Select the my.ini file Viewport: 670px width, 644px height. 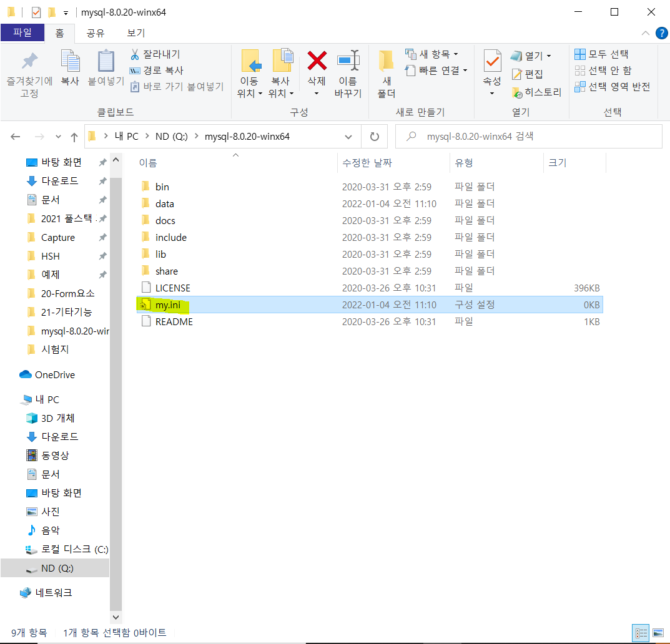(x=370, y=305)
